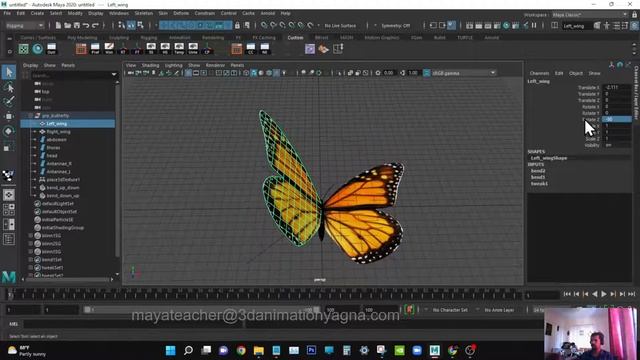Click the Opti shelf button
This screenshot has height=360, width=640.
(x=51, y=49)
